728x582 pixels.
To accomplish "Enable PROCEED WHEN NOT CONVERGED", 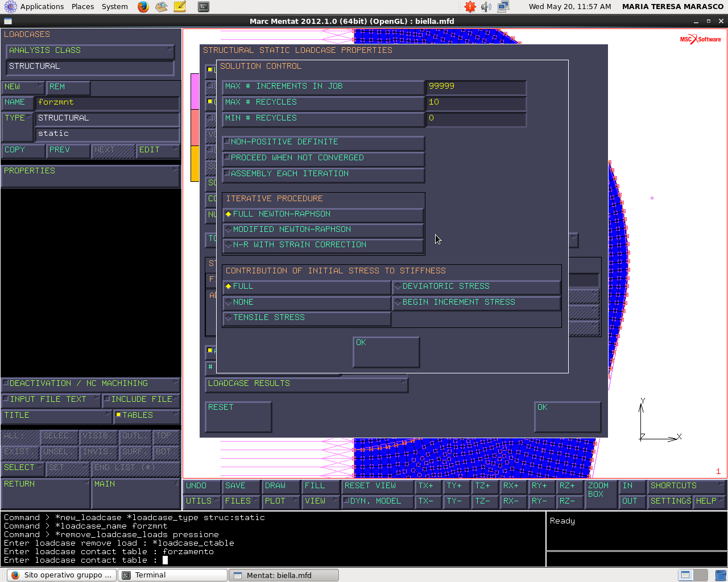I will 323,158.
